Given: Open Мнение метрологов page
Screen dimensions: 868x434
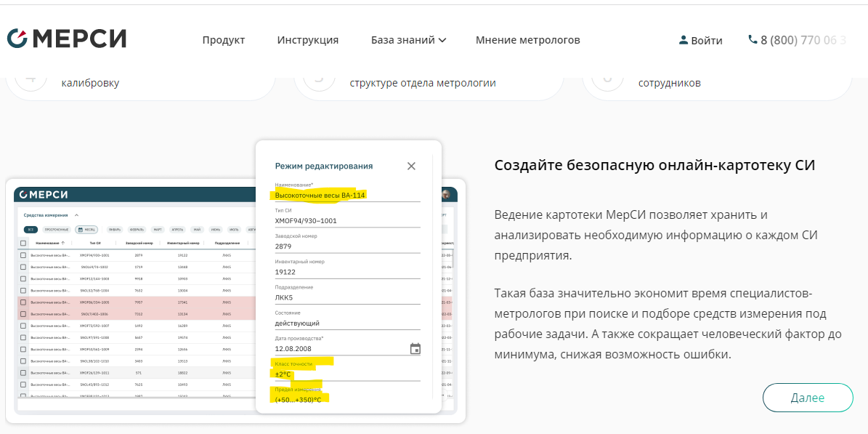Looking at the screenshot, I should (x=527, y=40).
